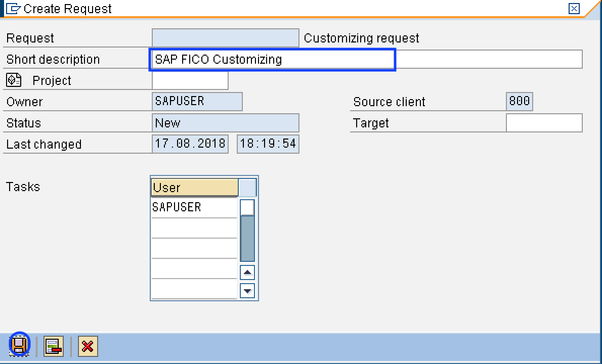Click the 'Create Request' window title text
602x364 pixels.
68,9
